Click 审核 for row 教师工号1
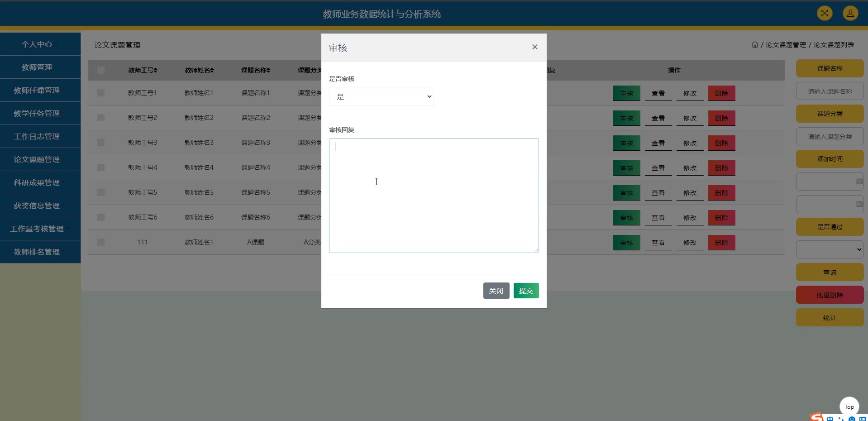Image resolution: width=868 pixels, height=421 pixels. pos(626,93)
